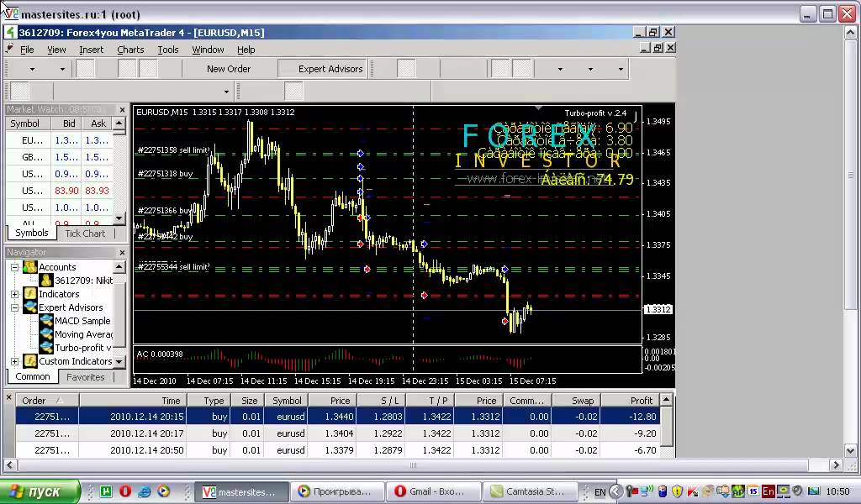Viewport: 861px width, 504px height.
Task: Switch to Gmail Opera taskbar button
Action: (x=433, y=491)
